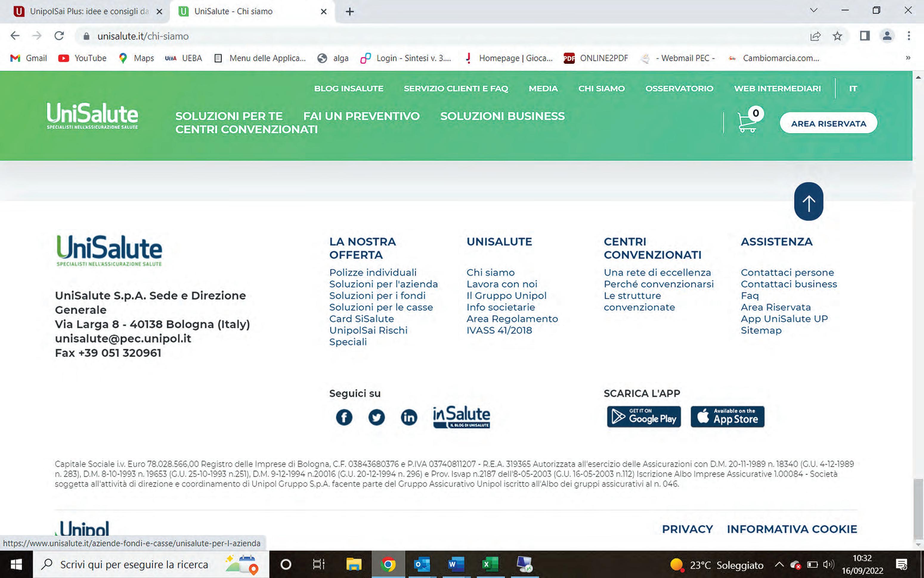
Task: Click the AREA RISERVATA button
Action: click(828, 124)
